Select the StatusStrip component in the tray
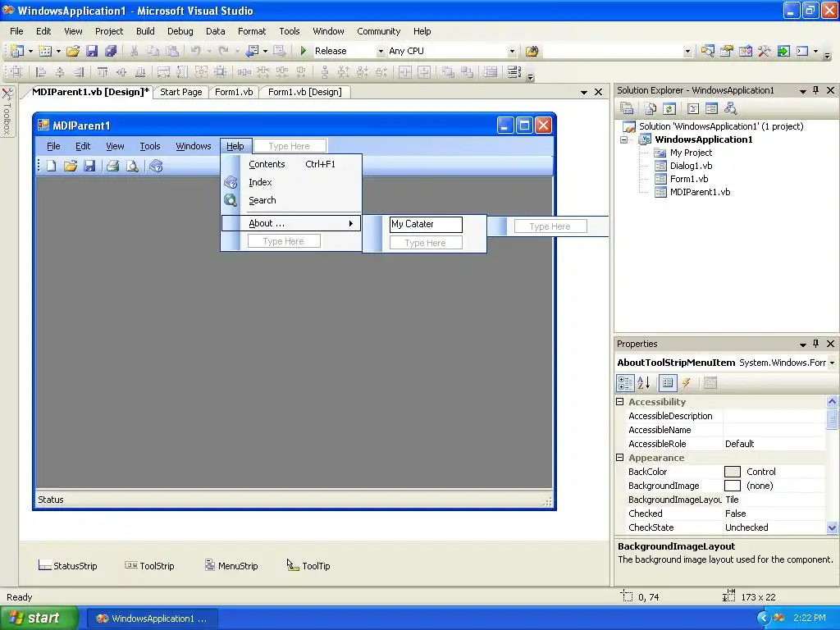The image size is (840, 630). click(x=68, y=566)
